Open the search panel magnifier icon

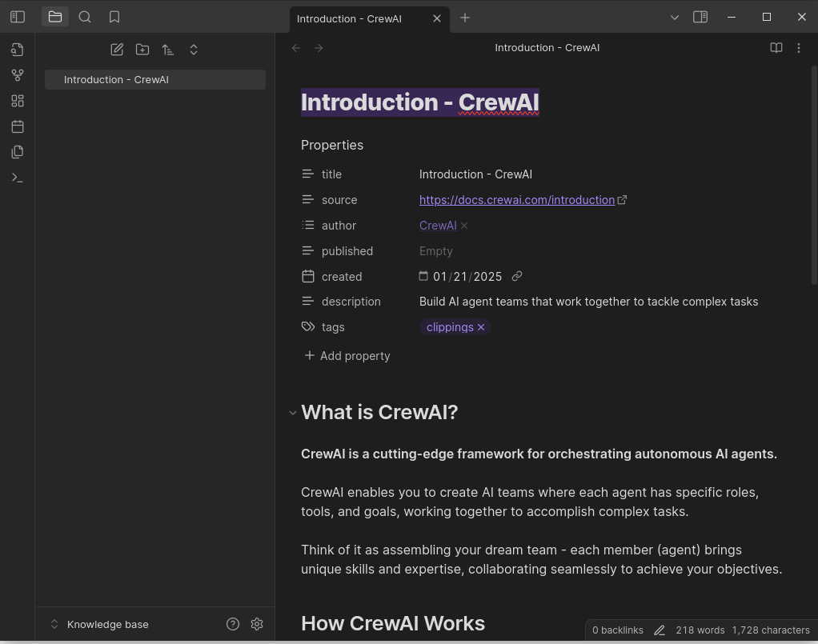85,17
